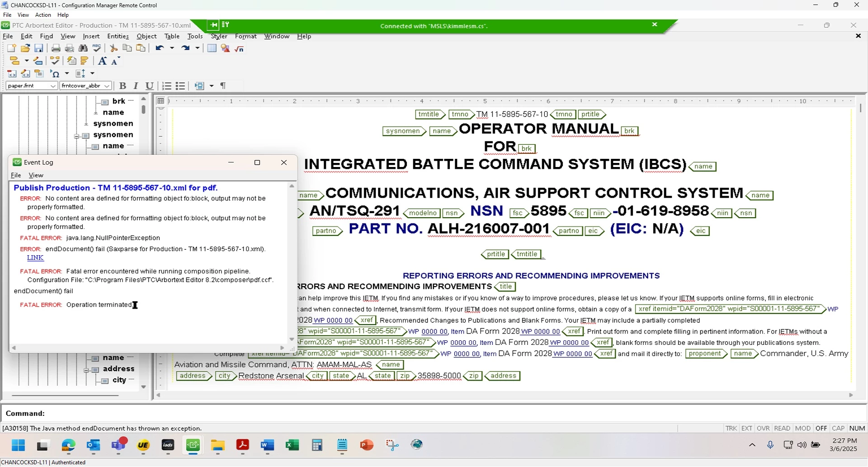Screen dimensions: 868x467
Task: Click the Print icon
Action: [56, 48]
